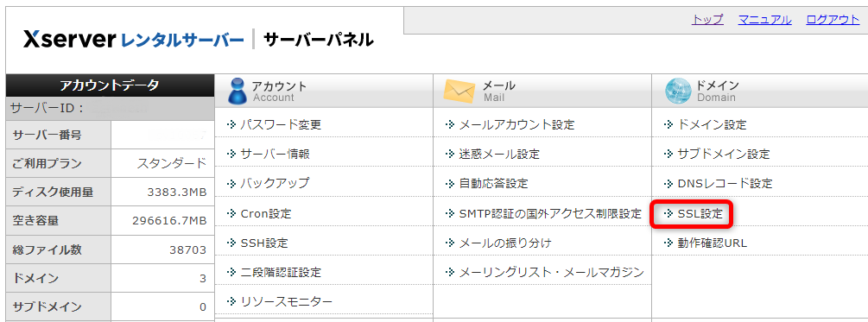Click the 空き容量 label
Image resolution: width=868 pixels, height=322 pixels.
(x=35, y=221)
